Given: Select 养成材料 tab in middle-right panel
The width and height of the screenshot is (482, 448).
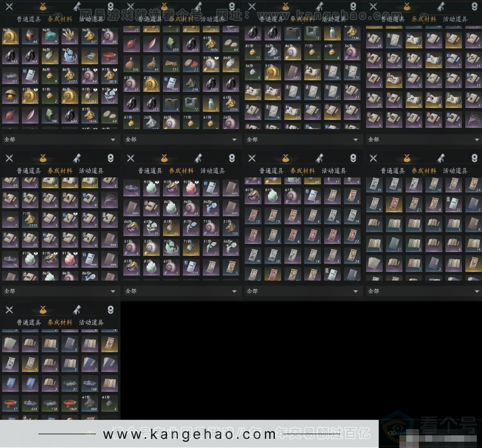Looking at the screenshot, I should [423, 171].
